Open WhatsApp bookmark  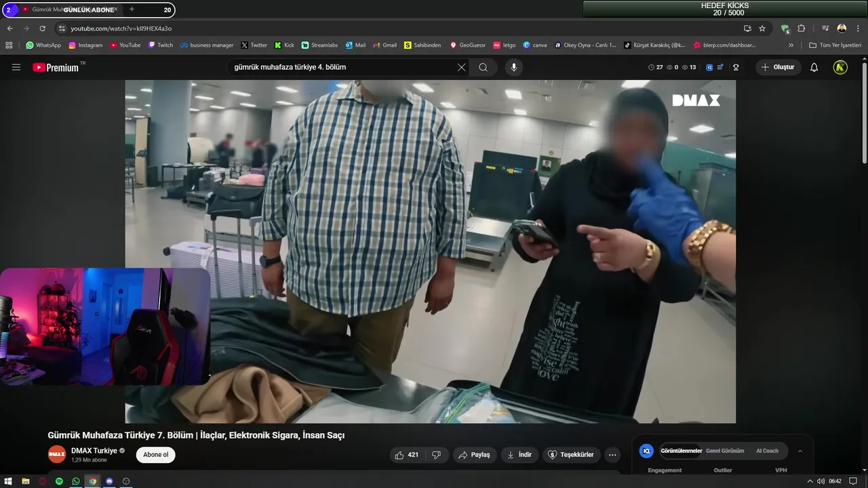point(43,45)
